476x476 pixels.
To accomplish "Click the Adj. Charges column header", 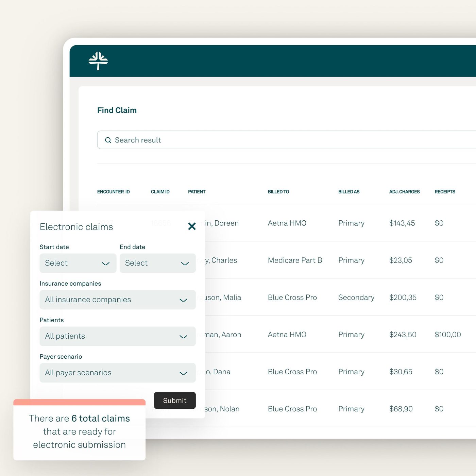I will click(405, 192).
